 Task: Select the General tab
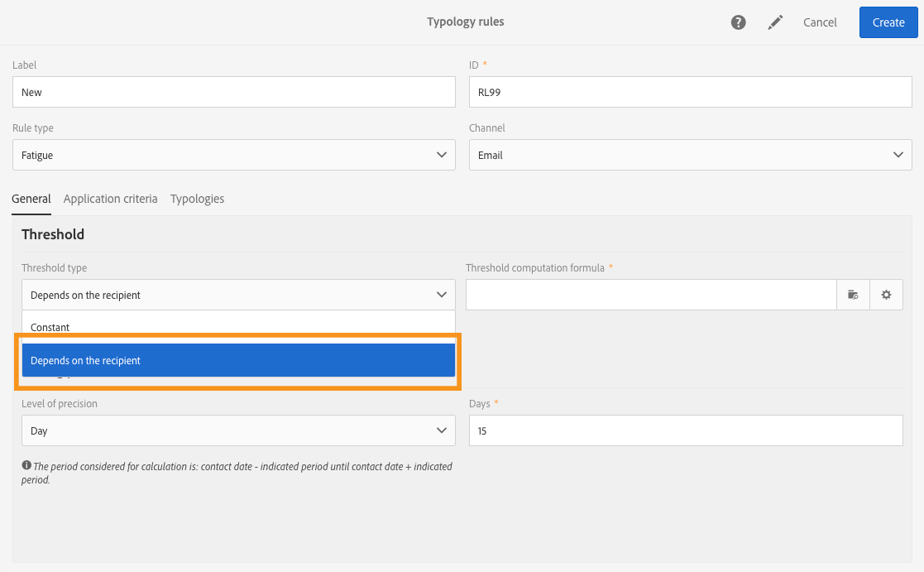tap(31, 199)
